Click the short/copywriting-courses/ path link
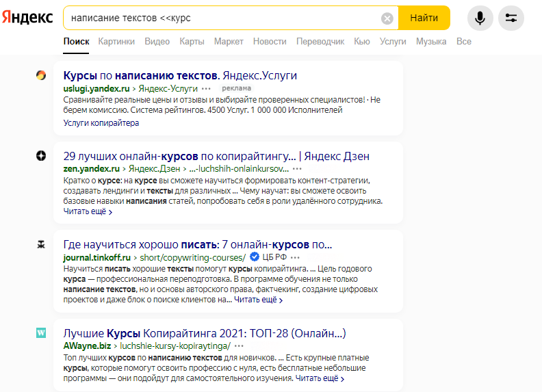This screenshot has height=392, width=542. (192, 257)
